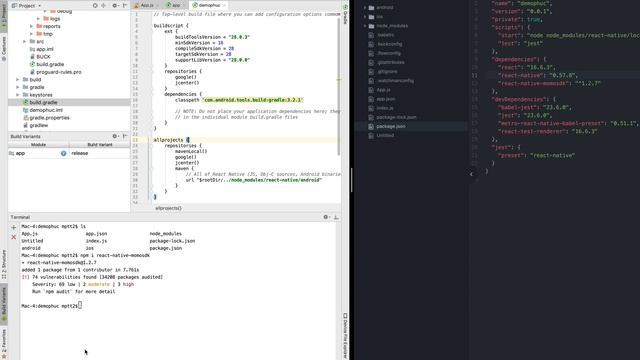Hide the Project panel using its hide icon
The width and height of the screenshot is (640, 360).
(x=125, y=5)
